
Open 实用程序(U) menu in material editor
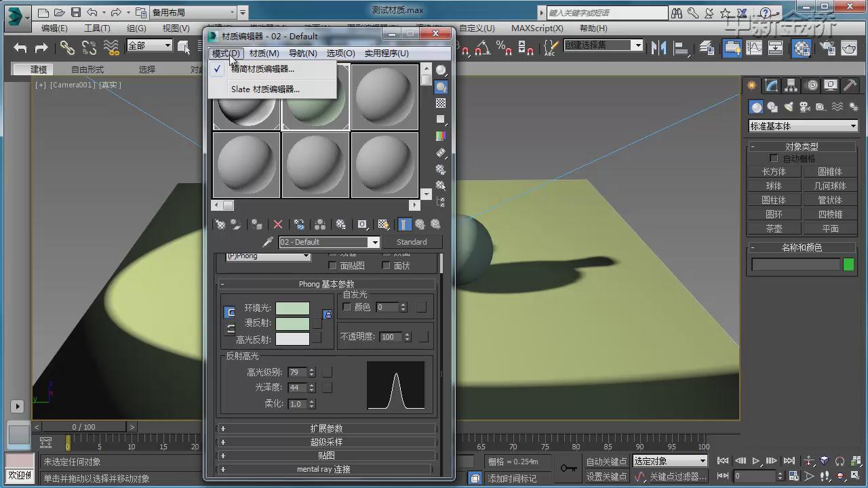coord(387,53)
